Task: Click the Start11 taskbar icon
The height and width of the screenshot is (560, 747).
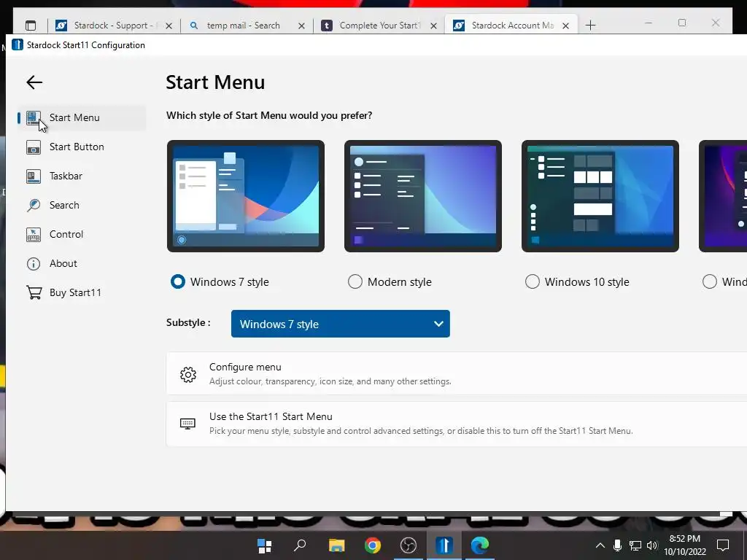Action: click(x=444, y=545)
